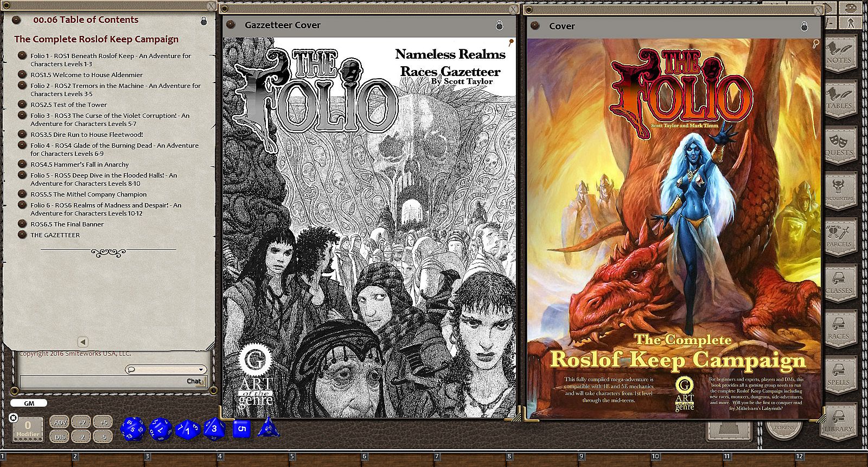
Task: Open 'ROS5.5 The Mithel Company Champion' entry text
Action: click(88, 194)
